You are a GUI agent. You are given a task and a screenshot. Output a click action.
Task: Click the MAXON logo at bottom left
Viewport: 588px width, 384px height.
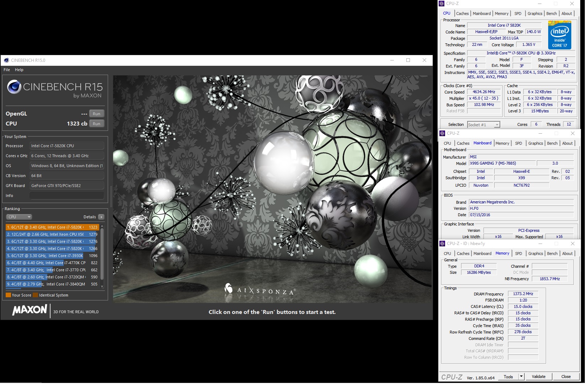30,310
